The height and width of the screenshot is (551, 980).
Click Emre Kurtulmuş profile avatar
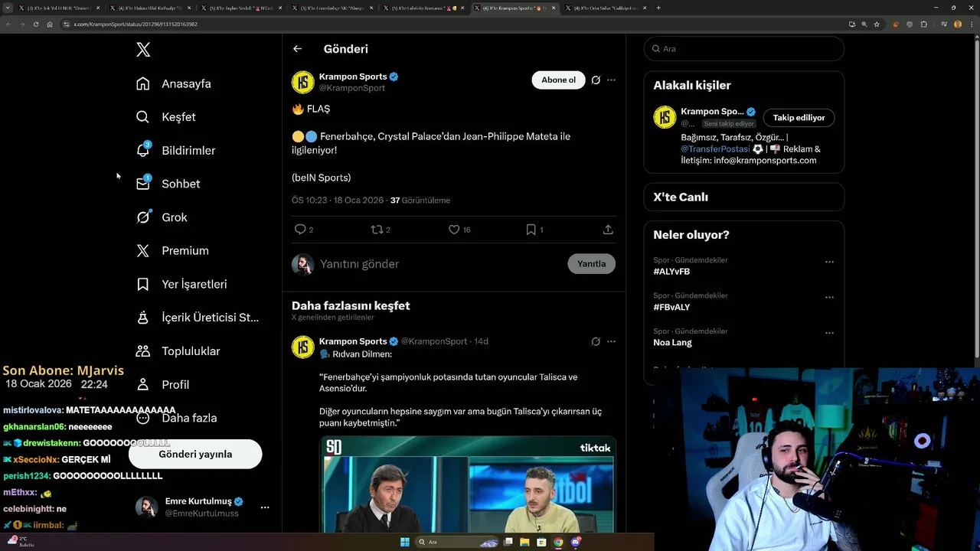click(147, 507)
